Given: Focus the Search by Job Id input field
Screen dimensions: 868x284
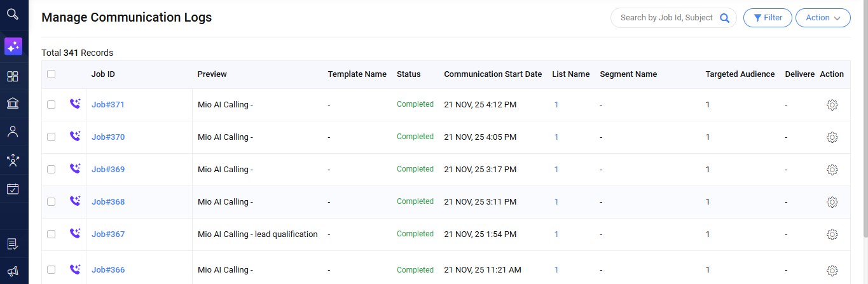Looking at the screenshot, I should pyautogui.click(x=665, y=18).
